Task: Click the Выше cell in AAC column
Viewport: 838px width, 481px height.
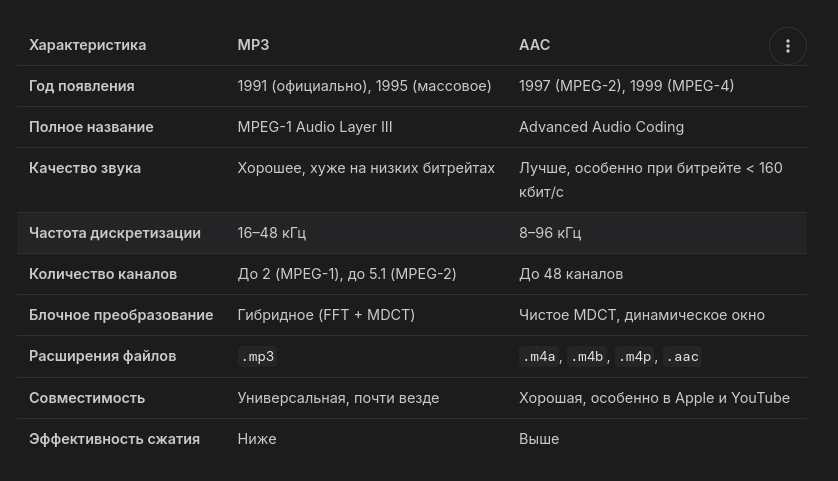Action: [x=539, y=439]
